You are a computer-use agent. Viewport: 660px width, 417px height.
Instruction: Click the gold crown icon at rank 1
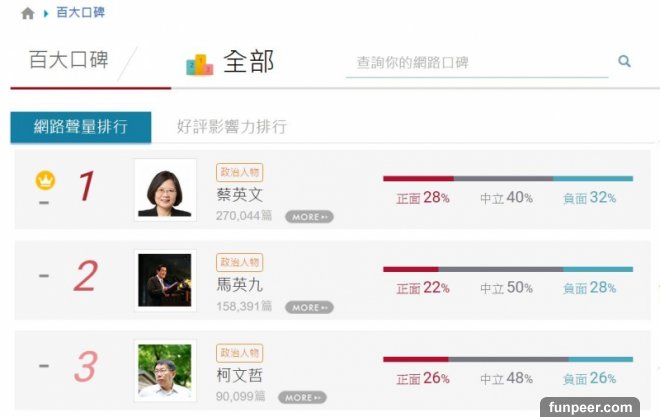(45, 181)
